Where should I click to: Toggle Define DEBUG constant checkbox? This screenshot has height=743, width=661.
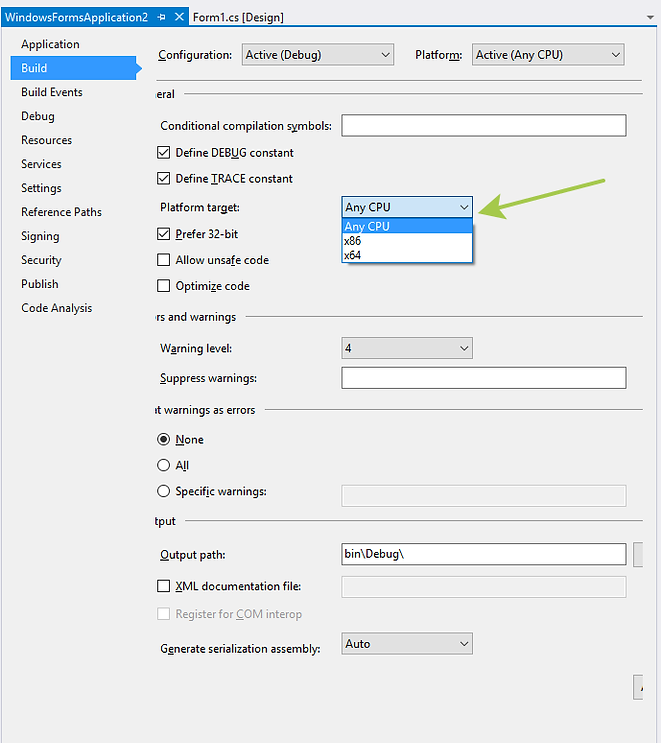[163, 153]
